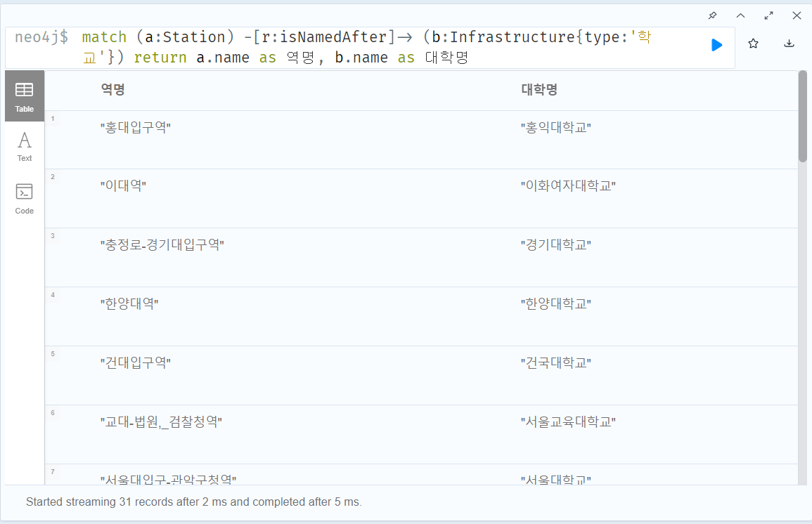
Task: Click the 대학명 column header
Action: pyautogui.click(x=539, y=90)
